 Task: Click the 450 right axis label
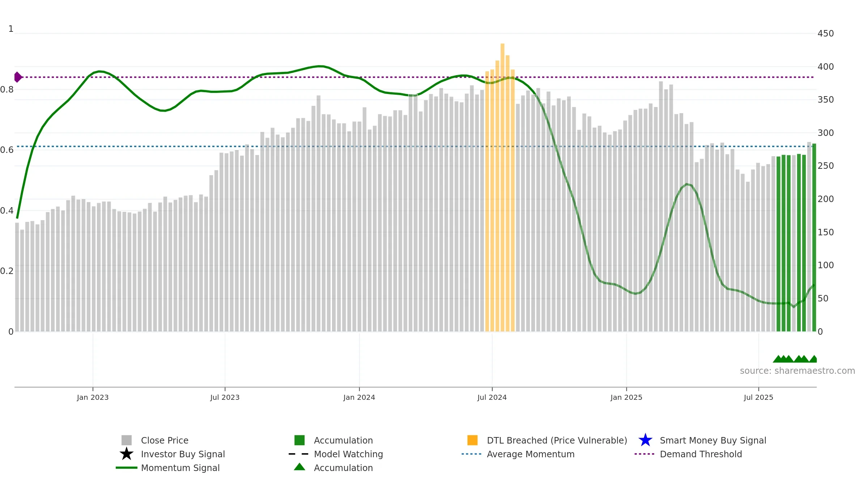825,33
